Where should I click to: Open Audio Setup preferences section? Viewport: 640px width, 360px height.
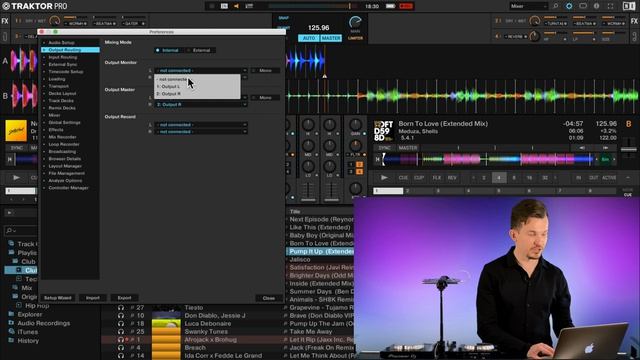pos(61,42)
